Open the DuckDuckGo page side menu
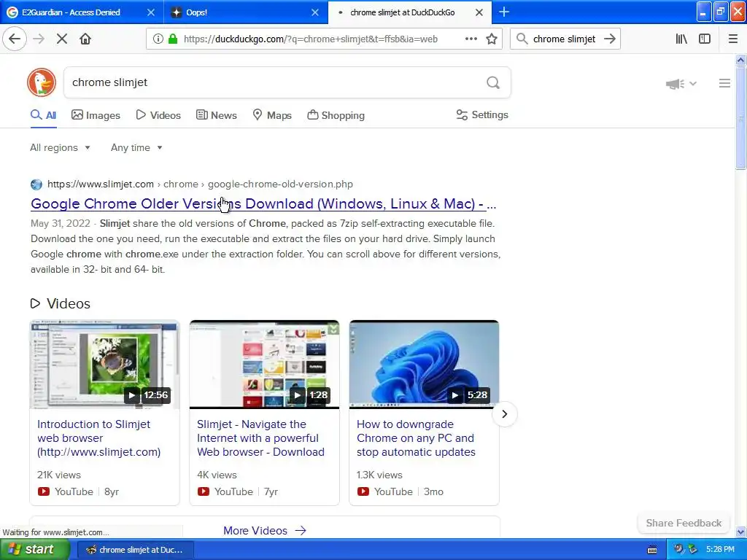The image size is (747, 560). point(724,83)
